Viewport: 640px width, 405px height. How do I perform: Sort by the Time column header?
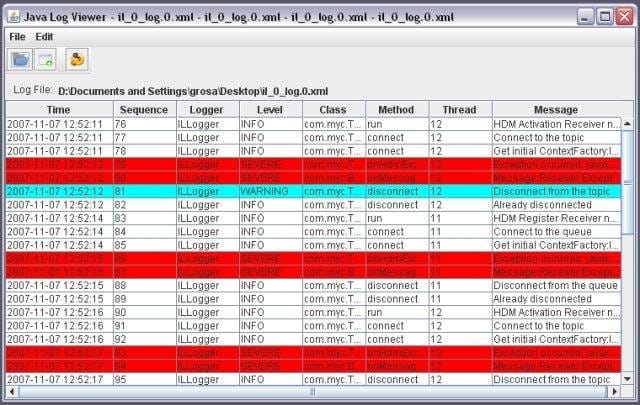point(59,110)
